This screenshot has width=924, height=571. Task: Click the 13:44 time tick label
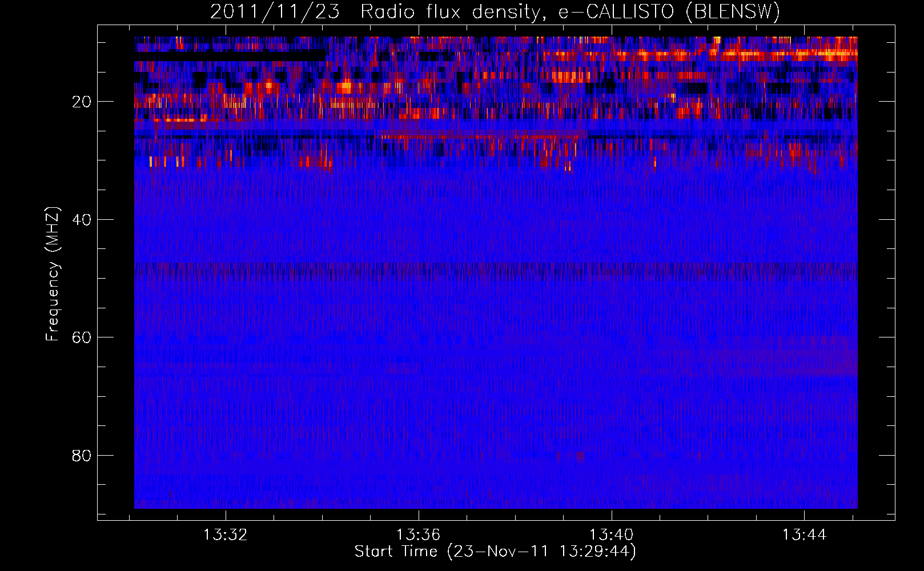804,535
